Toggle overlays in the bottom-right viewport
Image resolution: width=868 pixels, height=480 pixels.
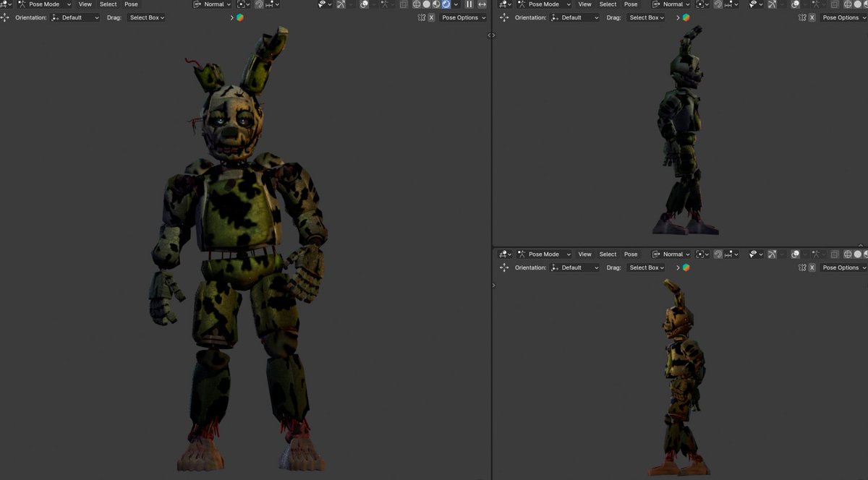[x=795, y=254]
